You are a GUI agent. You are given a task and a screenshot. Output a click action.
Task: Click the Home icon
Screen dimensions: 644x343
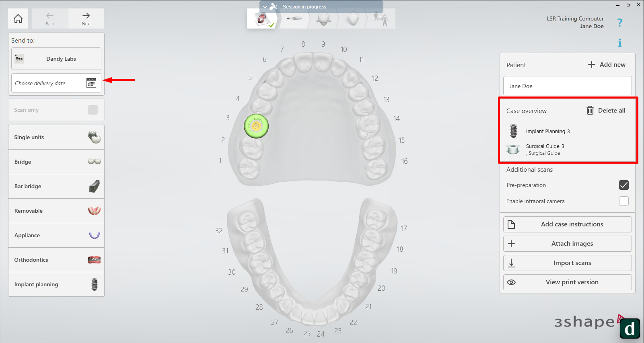(x=18, y=18)
